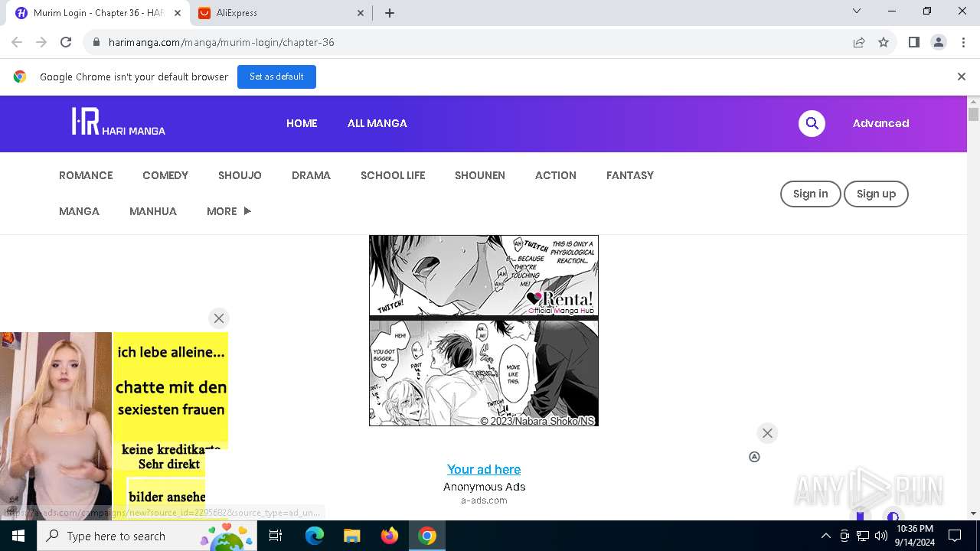This screenshot has width=980, height=551.
Task: Click the browser back arrow
Action: pos(17,42)
